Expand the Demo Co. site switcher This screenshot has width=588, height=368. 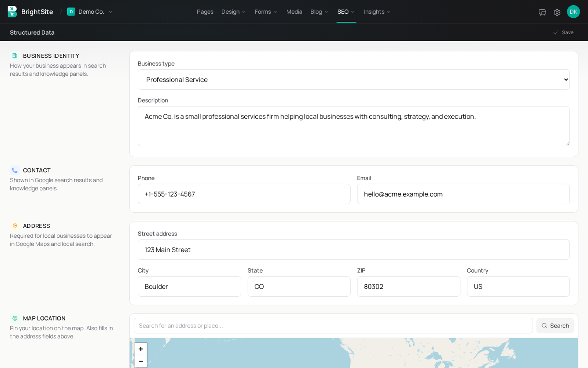pos(90,12)
